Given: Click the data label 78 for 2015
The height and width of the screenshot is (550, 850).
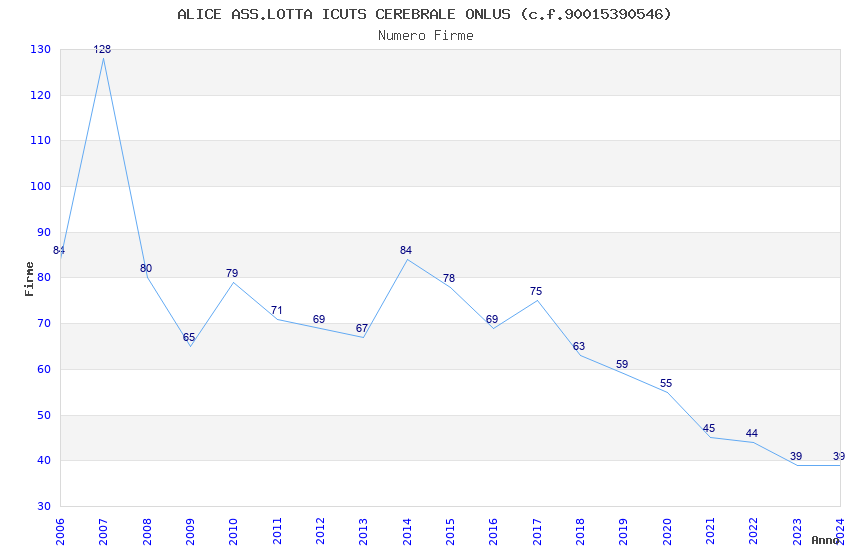Looking at the screenshot, I should click(x=449, y=278).
